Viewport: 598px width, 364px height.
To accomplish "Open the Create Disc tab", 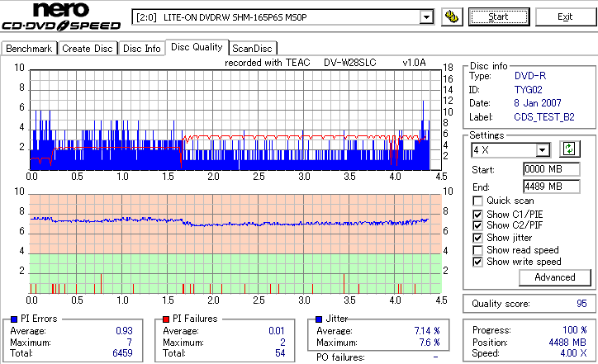I will (88, 49).
